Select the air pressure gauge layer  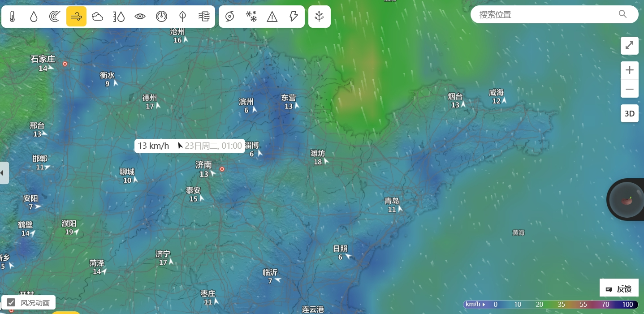tap(161, 17)
